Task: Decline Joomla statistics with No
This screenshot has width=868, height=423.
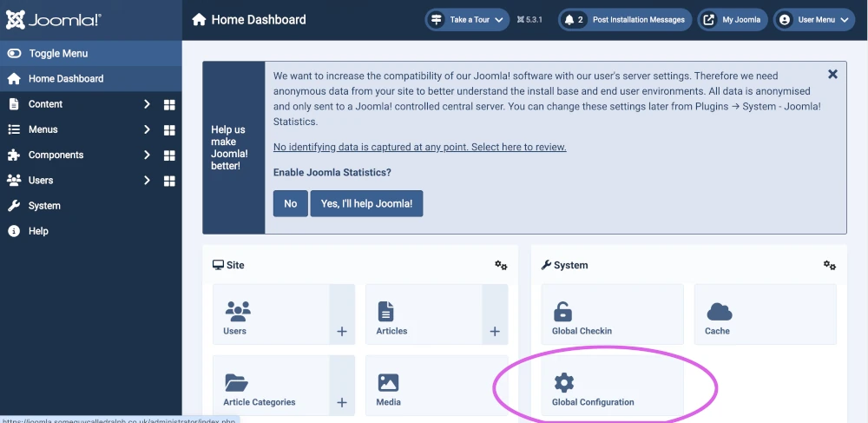Action: click(291, 204)
